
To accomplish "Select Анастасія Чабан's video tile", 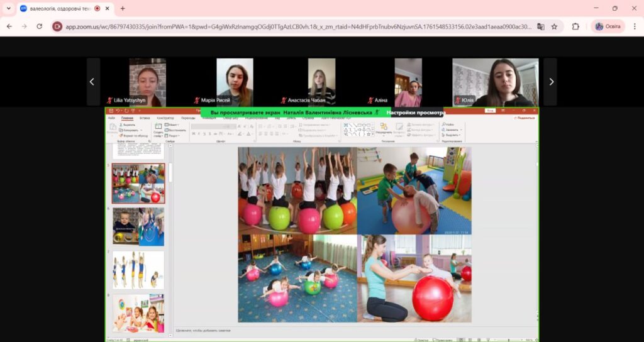I will [x=321, y=82].
